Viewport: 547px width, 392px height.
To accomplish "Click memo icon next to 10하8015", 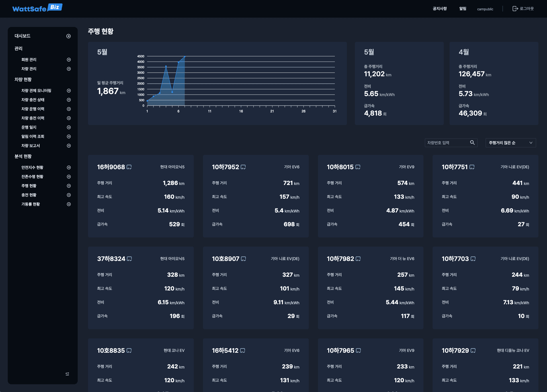I will point(358,167).
